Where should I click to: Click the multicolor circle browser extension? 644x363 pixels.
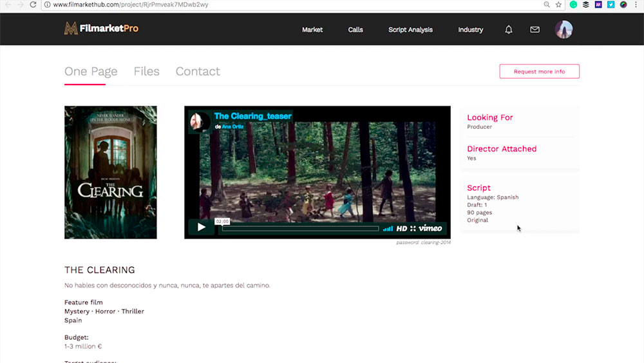623,5
